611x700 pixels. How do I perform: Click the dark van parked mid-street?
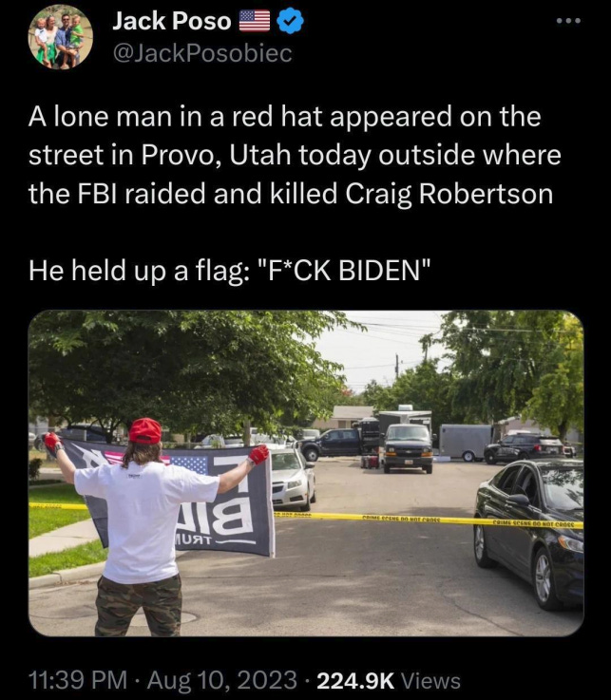408,447
